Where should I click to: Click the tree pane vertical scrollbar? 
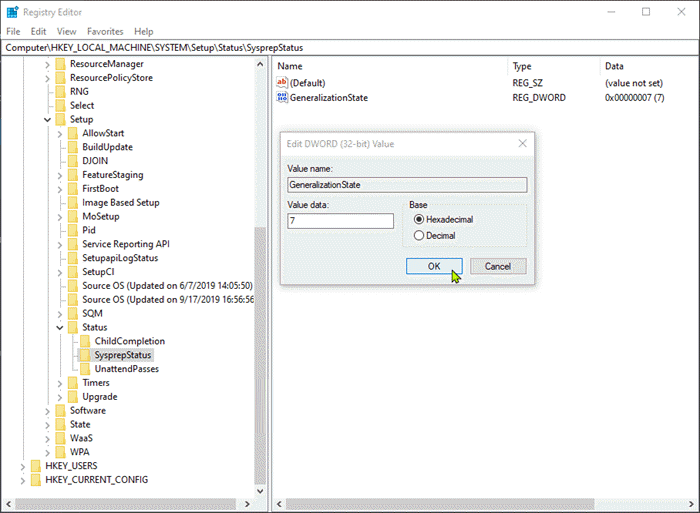point(261,300)
